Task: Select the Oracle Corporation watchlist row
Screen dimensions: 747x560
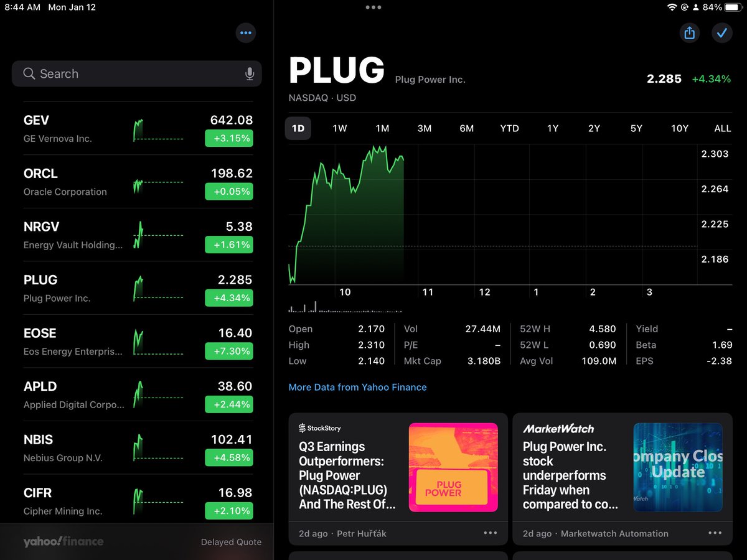Action: [138, 182]
